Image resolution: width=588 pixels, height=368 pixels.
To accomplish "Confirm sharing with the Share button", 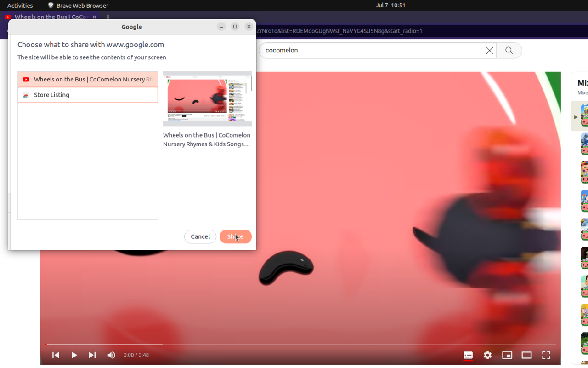I will click(236, 236).
